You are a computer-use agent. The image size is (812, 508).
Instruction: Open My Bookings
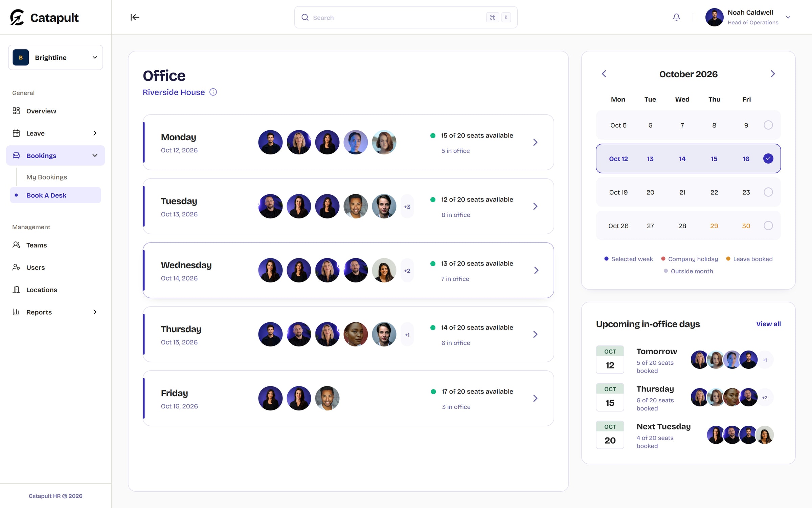(47, 177)
